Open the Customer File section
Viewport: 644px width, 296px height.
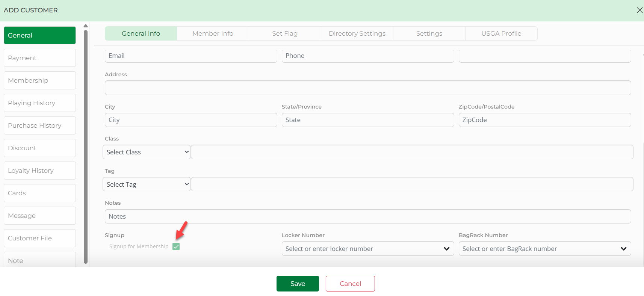[x=40, y=238]
